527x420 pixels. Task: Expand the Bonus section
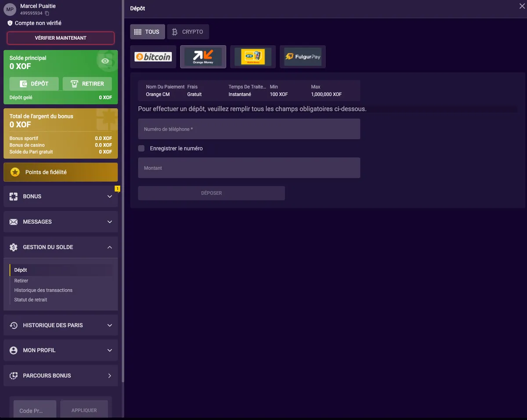tap(110, 197)
